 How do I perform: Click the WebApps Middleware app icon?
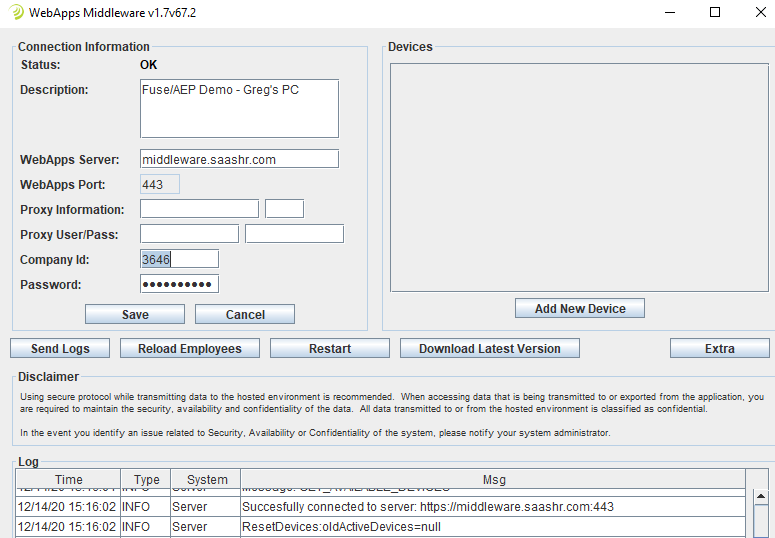[17, 13]
